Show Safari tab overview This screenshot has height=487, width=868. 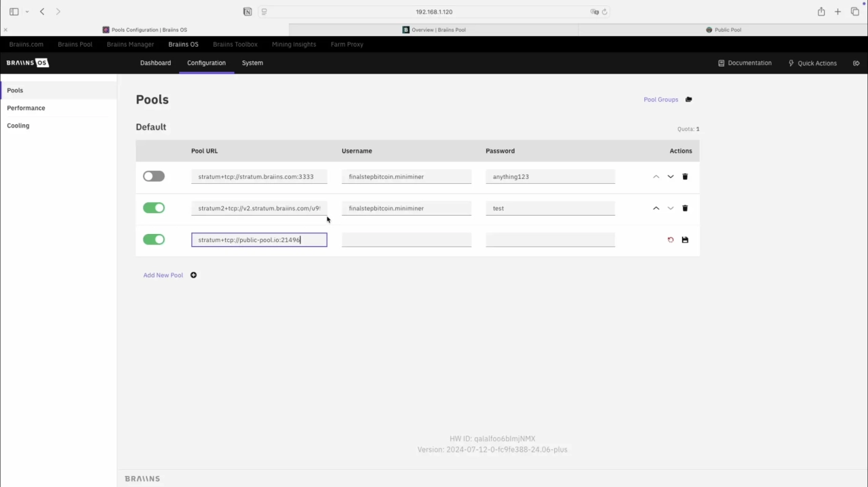click(x=855, y=12)
